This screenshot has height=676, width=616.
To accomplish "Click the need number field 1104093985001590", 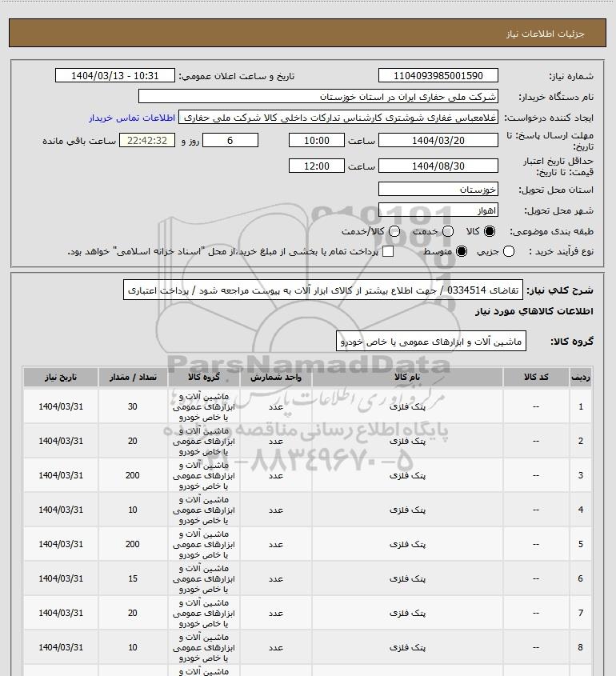I will point(438,75).
